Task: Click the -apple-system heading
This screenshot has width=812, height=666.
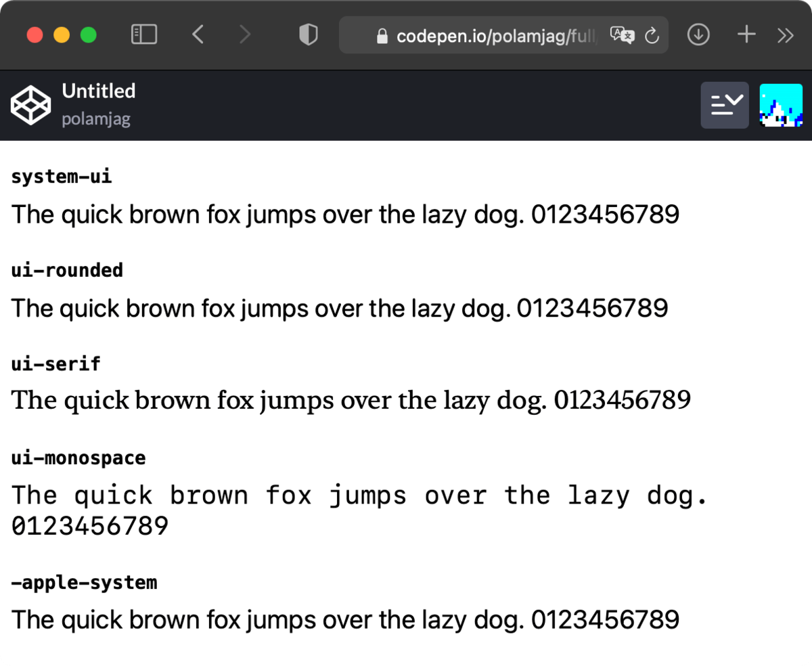Action: 84,582
